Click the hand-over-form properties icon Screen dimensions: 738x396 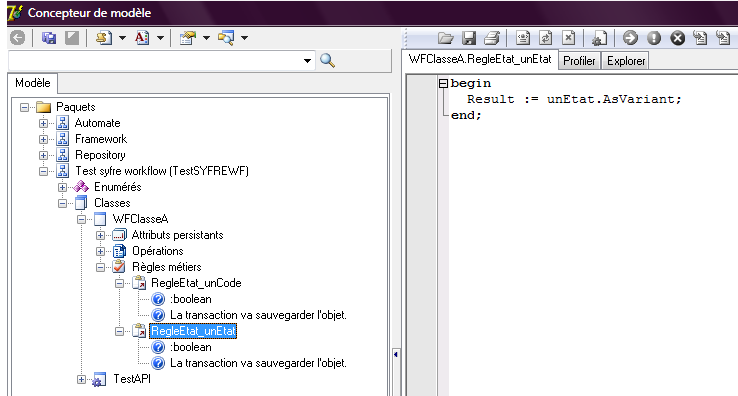pyautogui.click(x=188, y=38)
